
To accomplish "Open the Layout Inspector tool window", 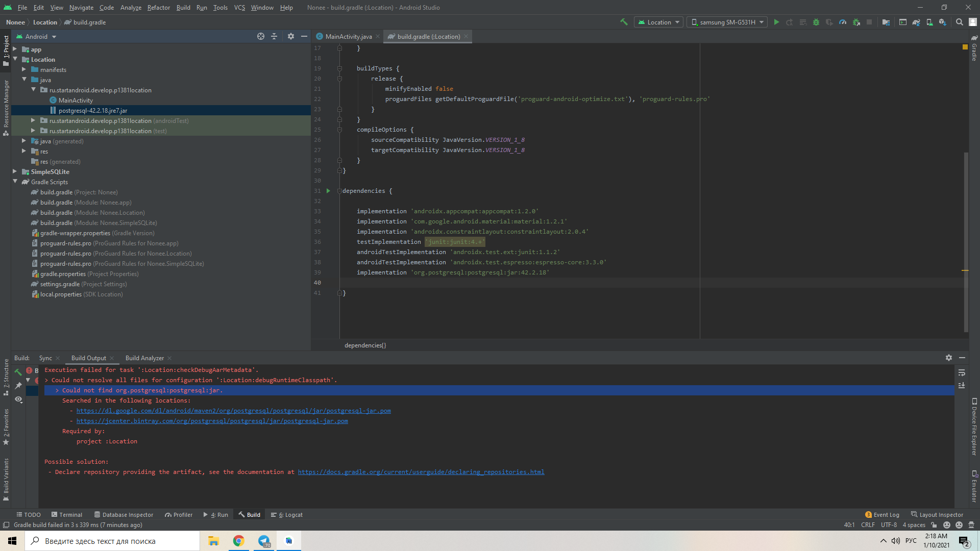I will [937, 515].
